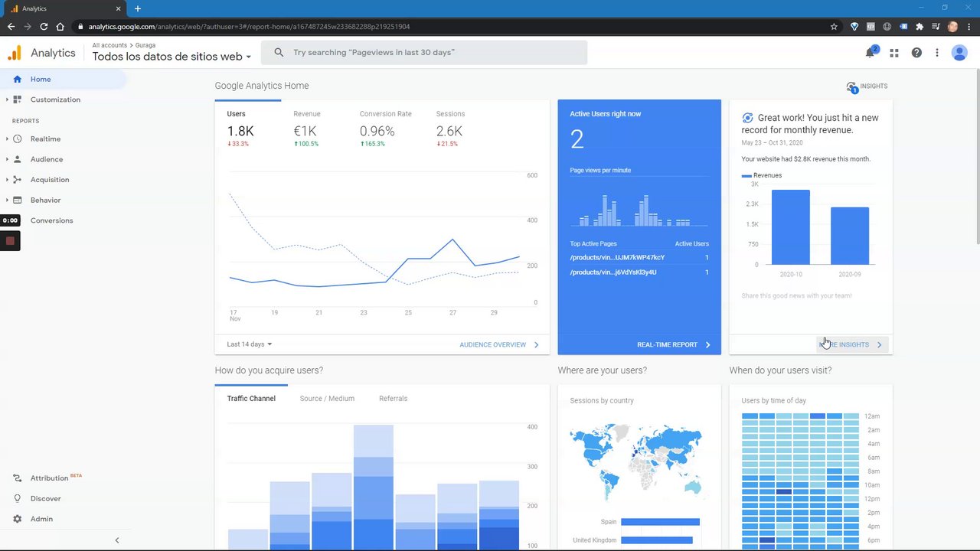The image size is (980, 551).
Task: Switch to the Source / Medium tab
Action: [x=327, y=399]
